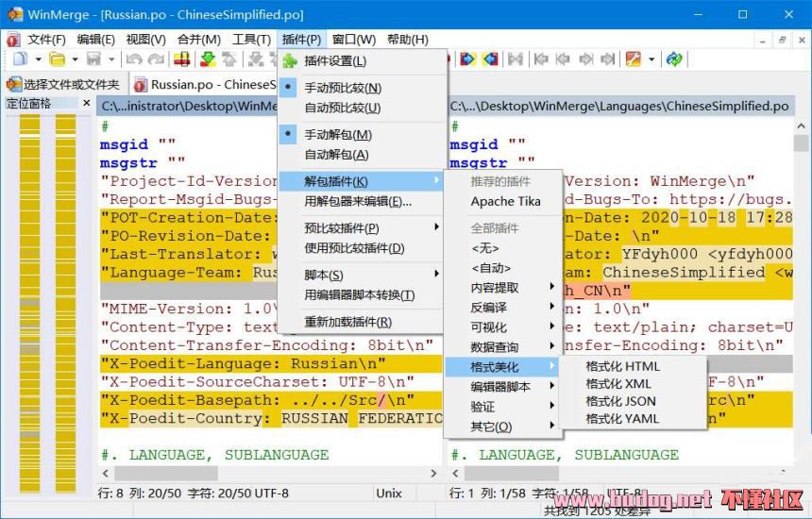The width and height of the screenshot is (812, 519).
Task: Open dropdown arrow beside the Options wrench
Action: pos(651,59)
